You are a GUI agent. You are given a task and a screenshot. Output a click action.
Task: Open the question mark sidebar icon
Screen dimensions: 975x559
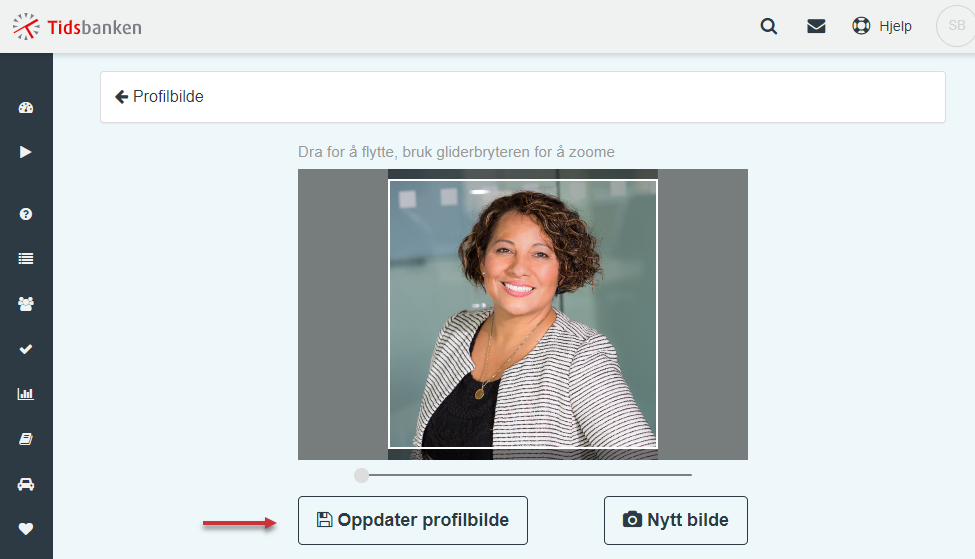coord(25,214)
